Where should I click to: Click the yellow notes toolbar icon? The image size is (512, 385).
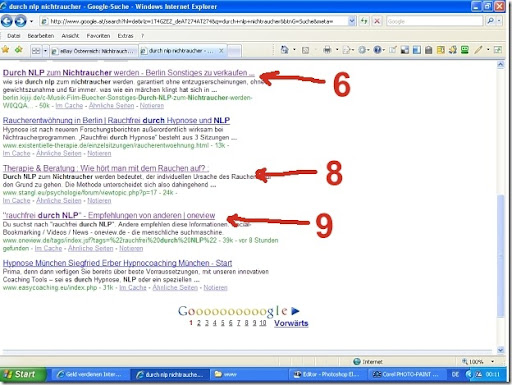coord(441,50)
